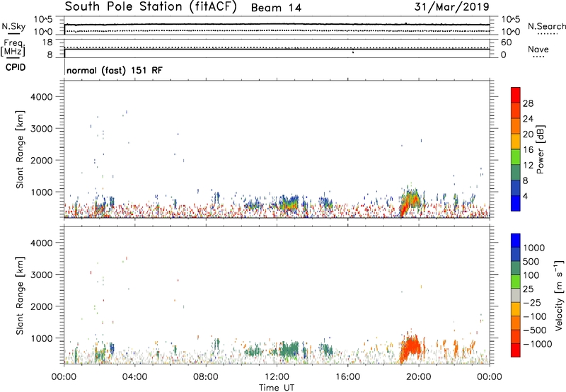Click the '12:00' time axis tick label
Image resolution: width=566 pixels, height=392 pixels.
(277, 377)
